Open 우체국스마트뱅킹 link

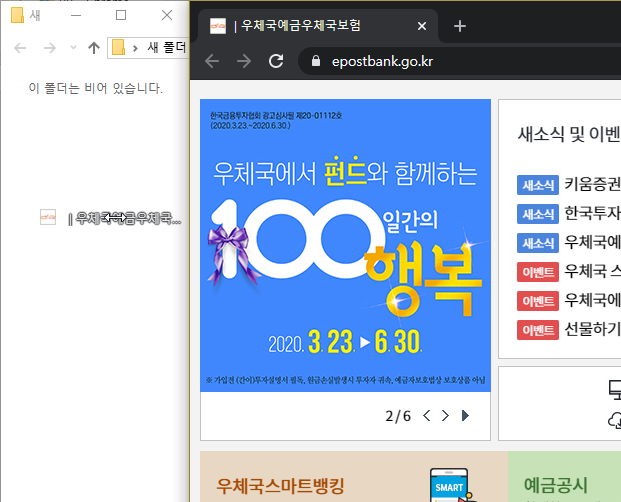click(x=280, y=486)
